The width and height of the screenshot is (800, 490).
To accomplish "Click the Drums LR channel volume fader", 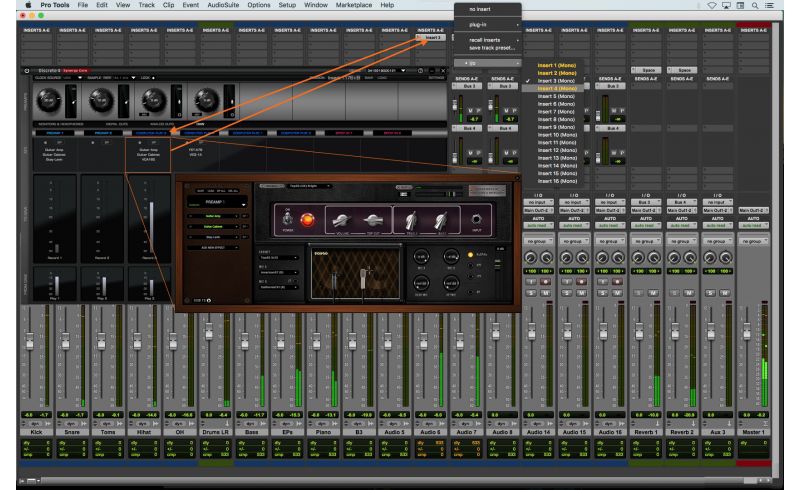I will pyautogui.click(x=209, y=330).
